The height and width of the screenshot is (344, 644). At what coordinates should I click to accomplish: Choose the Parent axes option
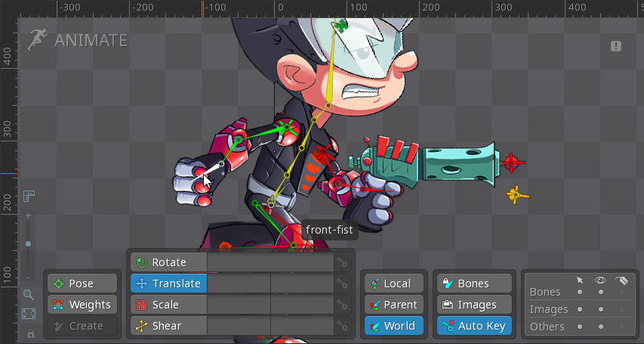coord(393,305)
